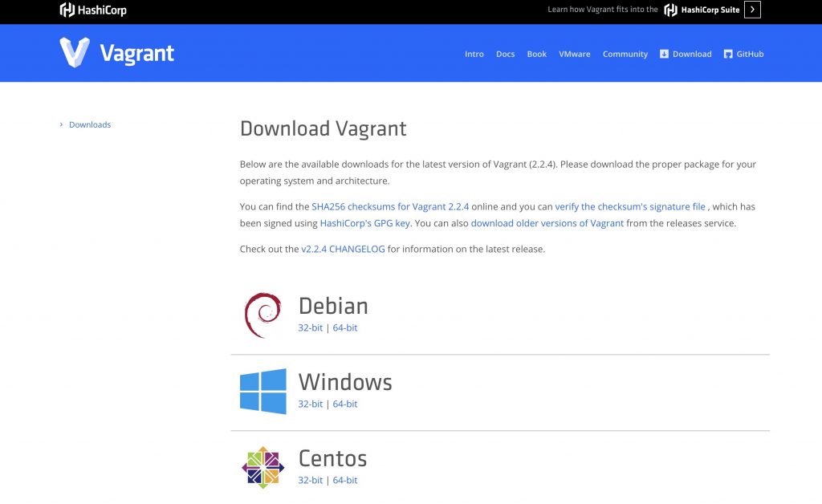Click the GitHub icon in navigation
The image size is (822, 504).
[x=728, y=54]
